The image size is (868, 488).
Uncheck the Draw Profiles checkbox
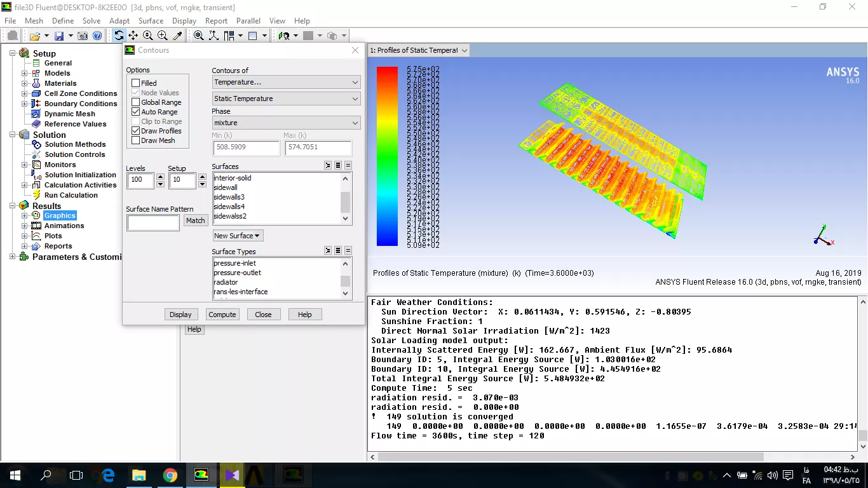click(135, 131)
